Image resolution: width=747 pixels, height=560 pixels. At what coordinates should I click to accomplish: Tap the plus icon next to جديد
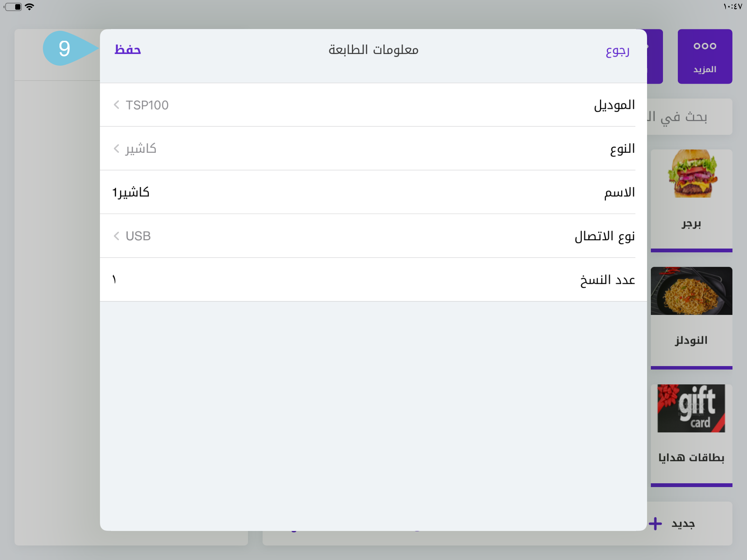point(655,524)
